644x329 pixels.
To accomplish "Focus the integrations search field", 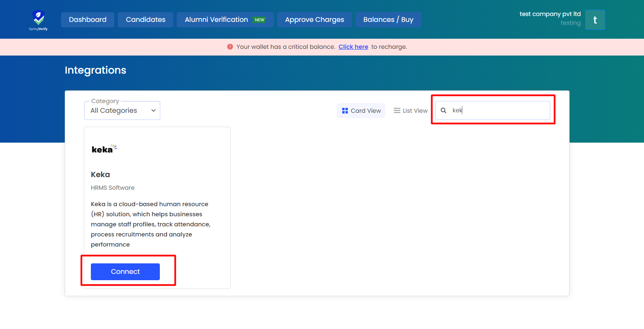I will coord(498,111).
